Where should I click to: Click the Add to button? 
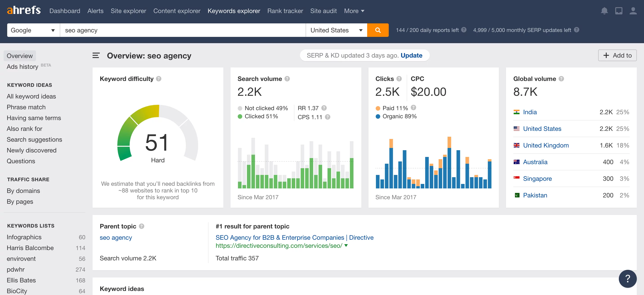tap(617, 55)
